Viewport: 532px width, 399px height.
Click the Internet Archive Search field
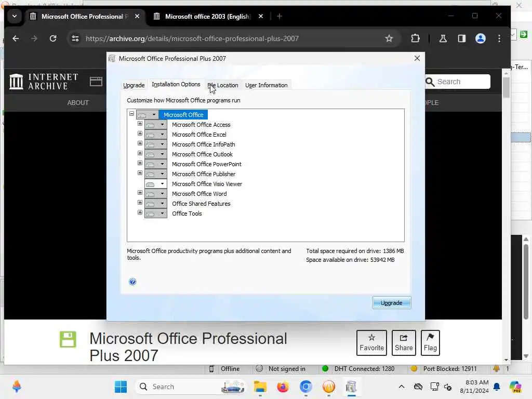[x=457, y=82]
